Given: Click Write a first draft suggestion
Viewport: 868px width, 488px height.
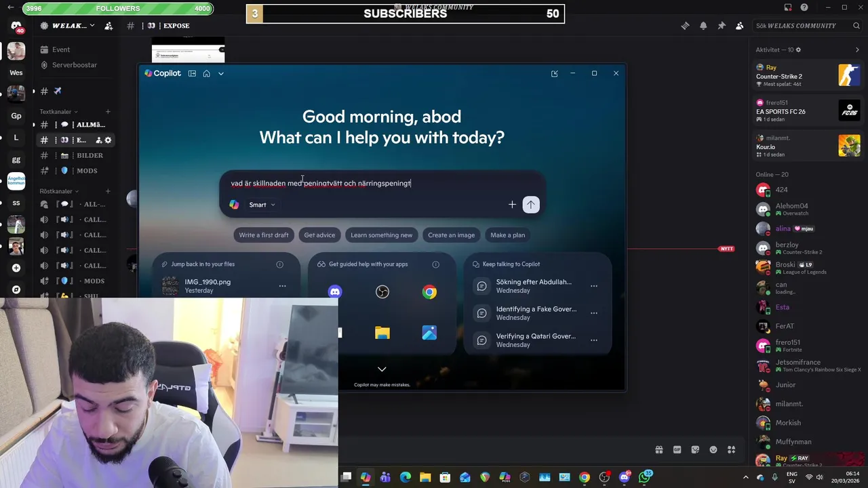Looking at the screenshot, I should 264,235.
